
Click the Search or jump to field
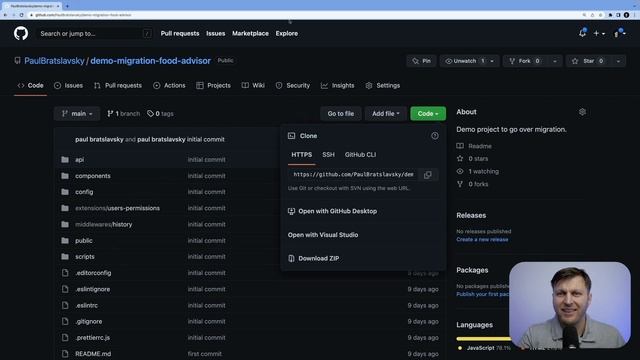pyautogui.click(x=95, y=33)
